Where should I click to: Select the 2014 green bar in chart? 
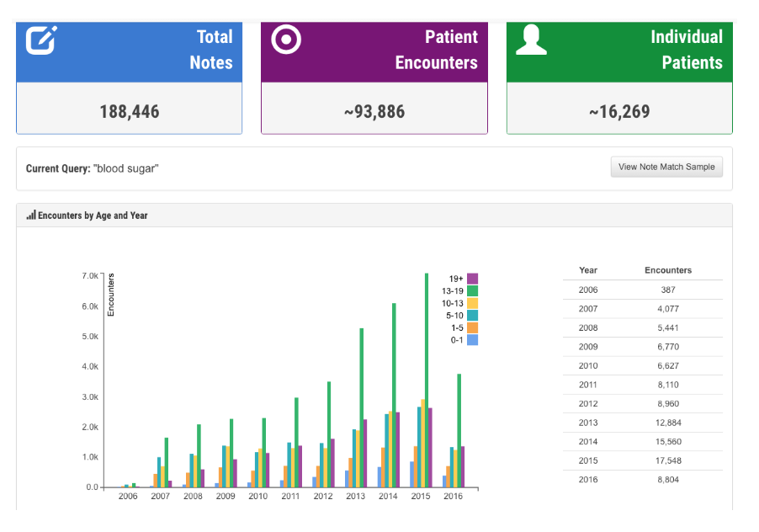tap(394, 396)
